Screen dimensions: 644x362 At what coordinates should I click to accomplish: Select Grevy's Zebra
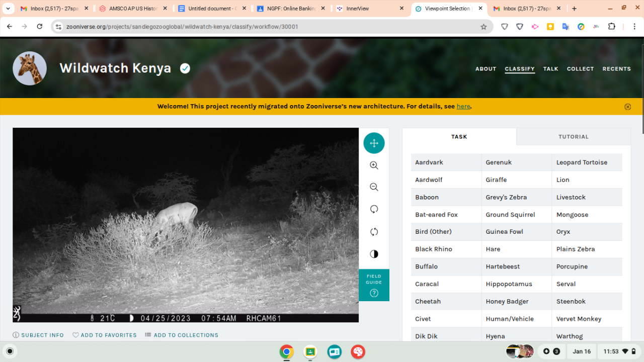click(x=517, y=197)
